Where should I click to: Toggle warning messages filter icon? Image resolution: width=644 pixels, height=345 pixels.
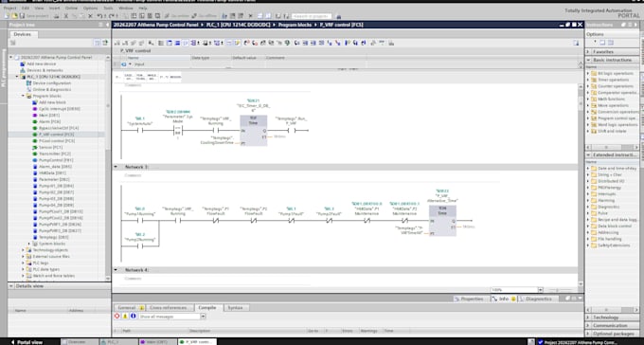coord(125,317)
